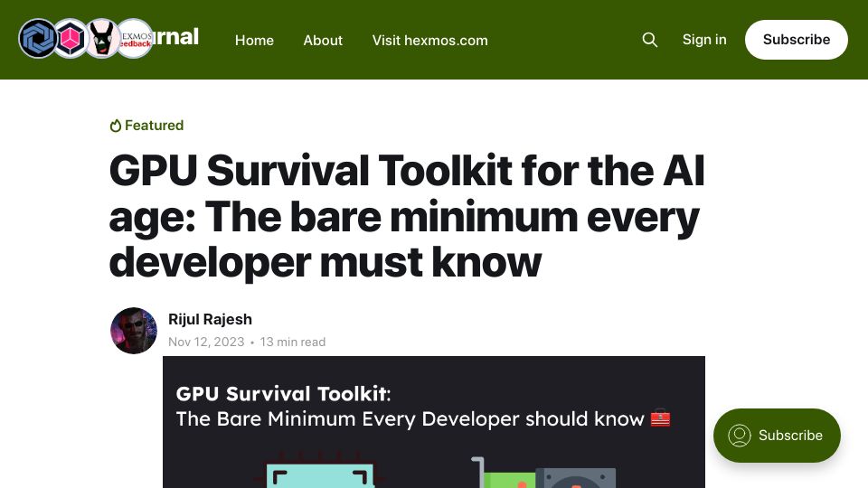Image resolution: width=868 pixels, height=488 pixels.
Task: Click the article title heading
Action: (407, 216)
